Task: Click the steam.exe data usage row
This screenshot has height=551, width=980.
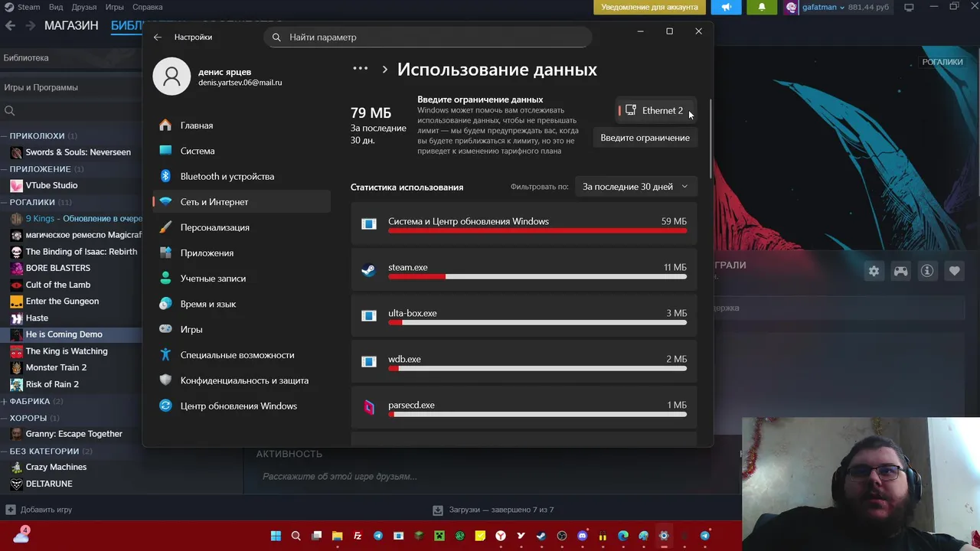Action: 524,270
